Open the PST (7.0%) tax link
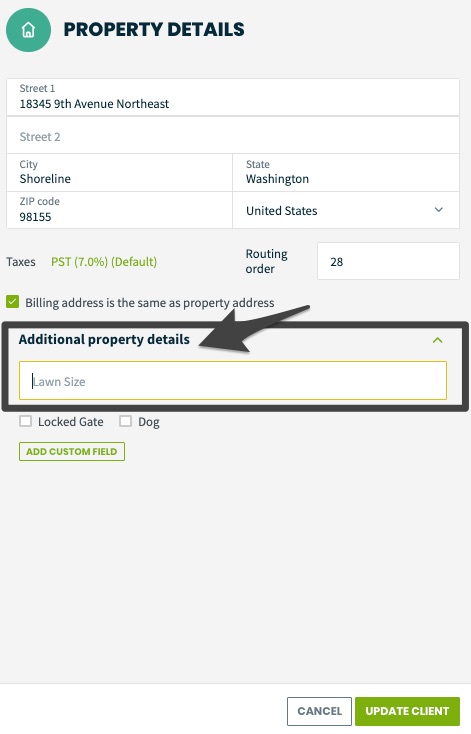This screenshot has height=734, width=471. click(x=104, y=262)
